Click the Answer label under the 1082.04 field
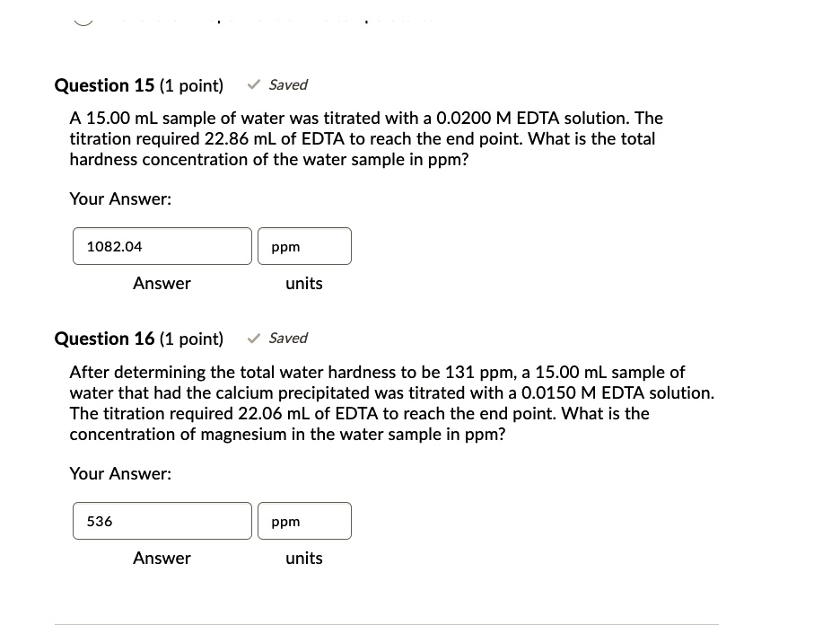 coord(162,283)
